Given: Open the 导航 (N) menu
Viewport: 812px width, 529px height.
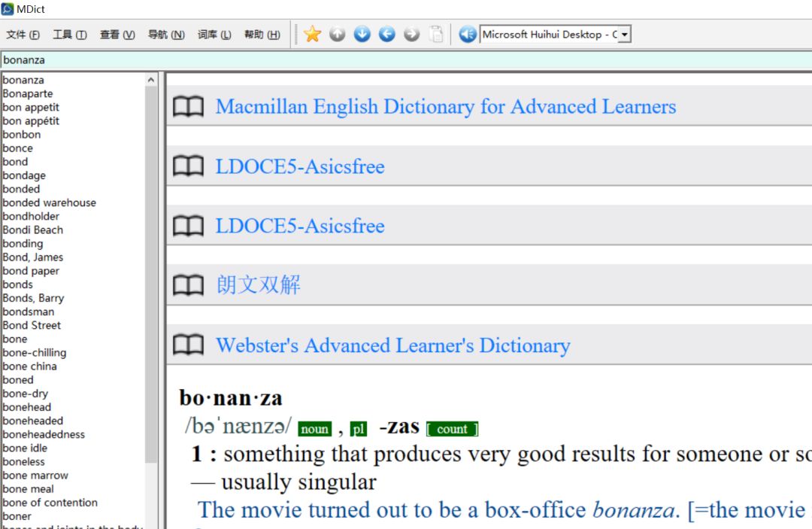Looking at the screenshot, I should point(166,35).
